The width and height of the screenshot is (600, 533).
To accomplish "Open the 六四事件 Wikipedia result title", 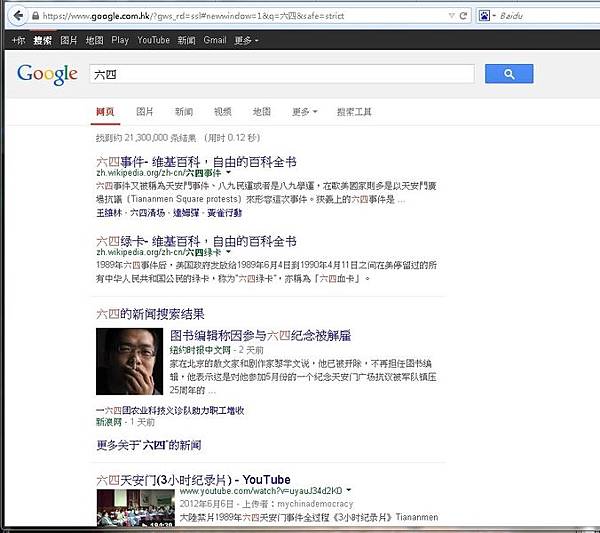I will tap(196, 162).
